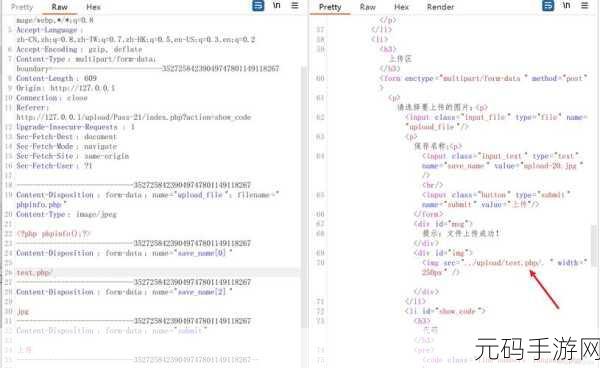The height and width of the screenshot is (368, 600).
Task: Click the Upgrade-Insecure-Requests: 1 line
Action: 75,127
